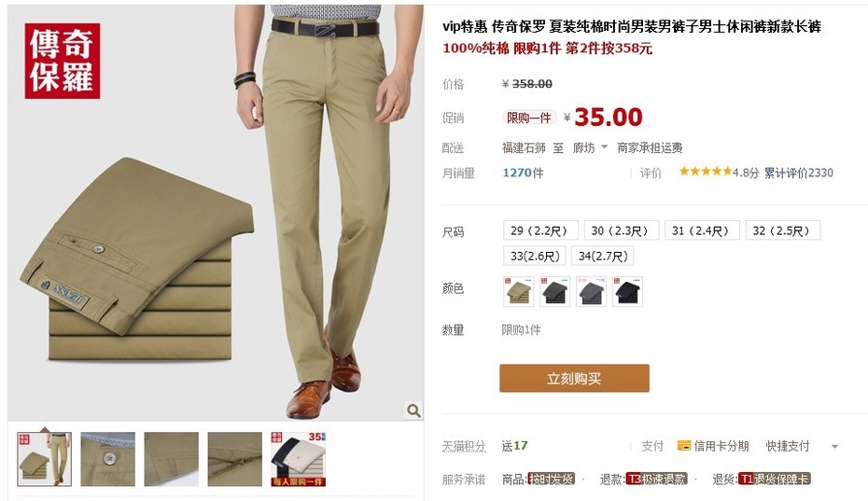Click the 限购一件 promotion tag
Viewport: 868px width, 501px height.
(528, 118)
